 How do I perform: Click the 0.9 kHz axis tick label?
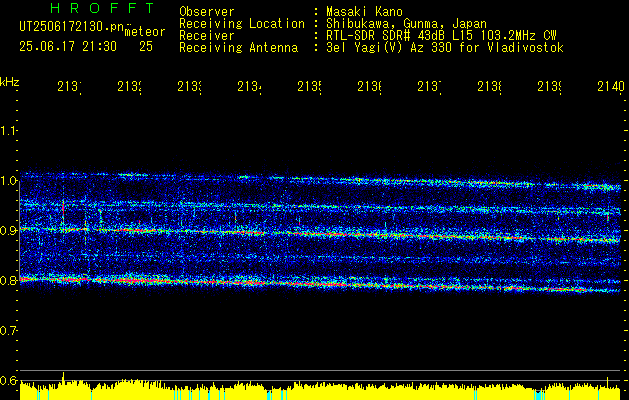[x=8, y=231]
